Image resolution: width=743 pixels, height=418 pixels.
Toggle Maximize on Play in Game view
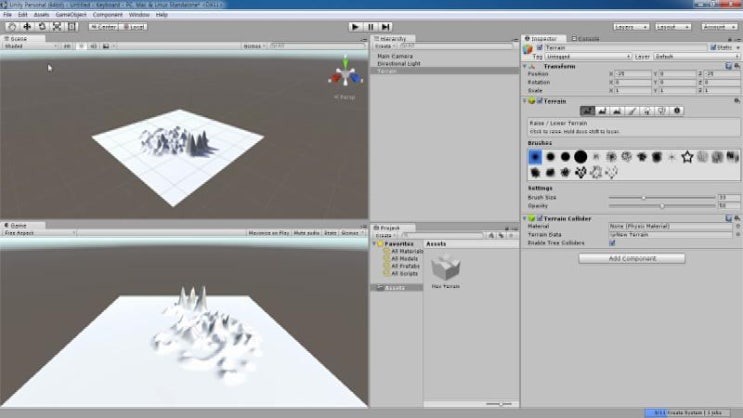click(x=269, y=233)
